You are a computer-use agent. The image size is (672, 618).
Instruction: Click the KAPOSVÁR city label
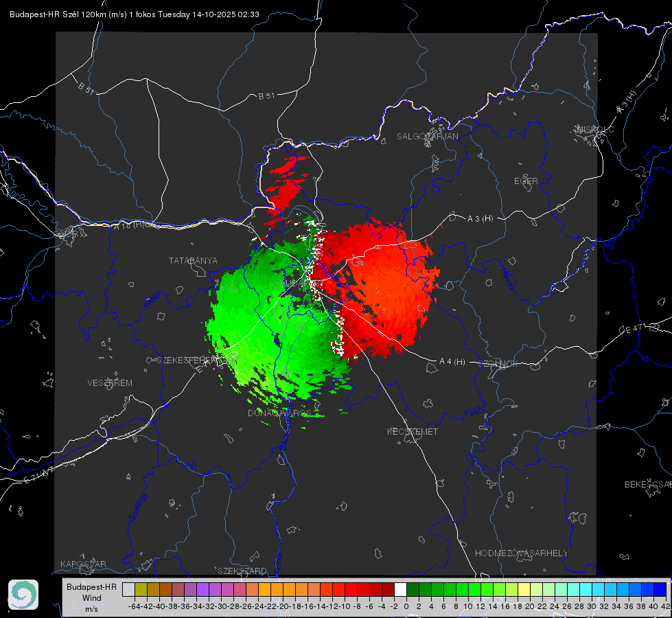(x=83, y=564)
